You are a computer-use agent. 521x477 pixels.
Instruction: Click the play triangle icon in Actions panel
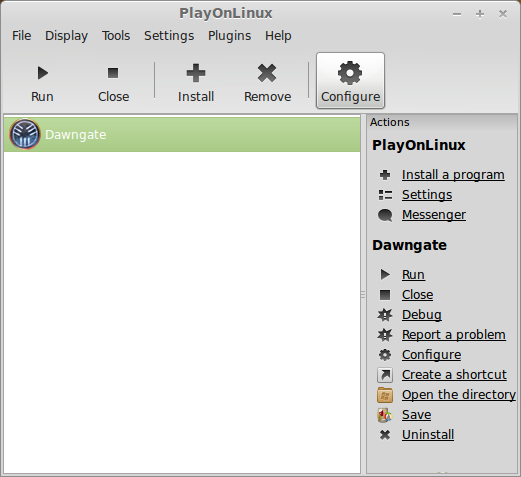pyautogui.click(x=385, y=275)
